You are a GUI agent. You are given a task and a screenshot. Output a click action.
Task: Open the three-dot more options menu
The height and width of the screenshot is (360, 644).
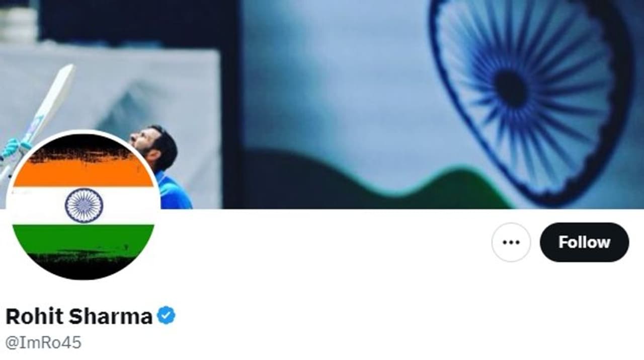(511, 242)
